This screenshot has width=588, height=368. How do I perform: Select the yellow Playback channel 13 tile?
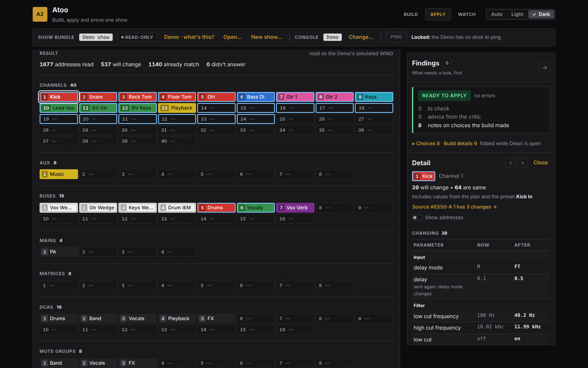coord(177,108)
